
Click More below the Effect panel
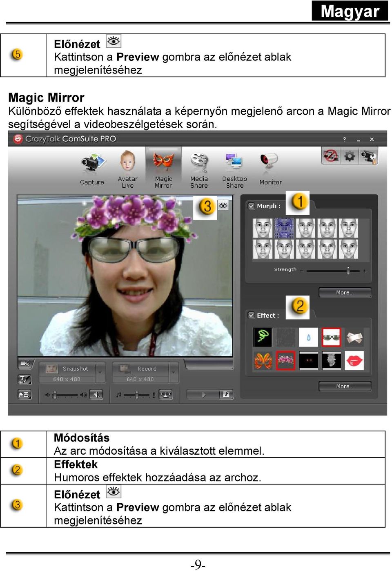[345, 386]
